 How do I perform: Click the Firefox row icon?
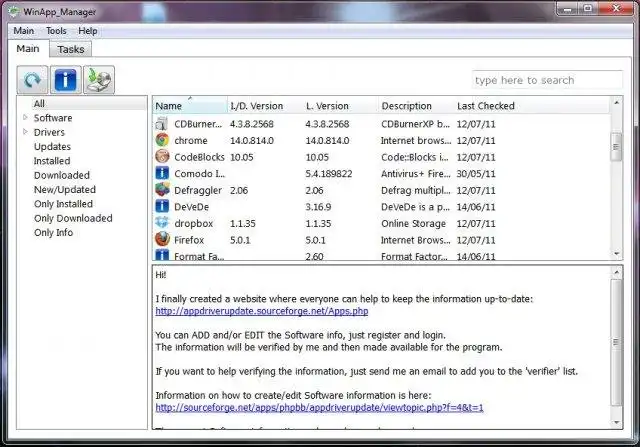coord(162,240)
